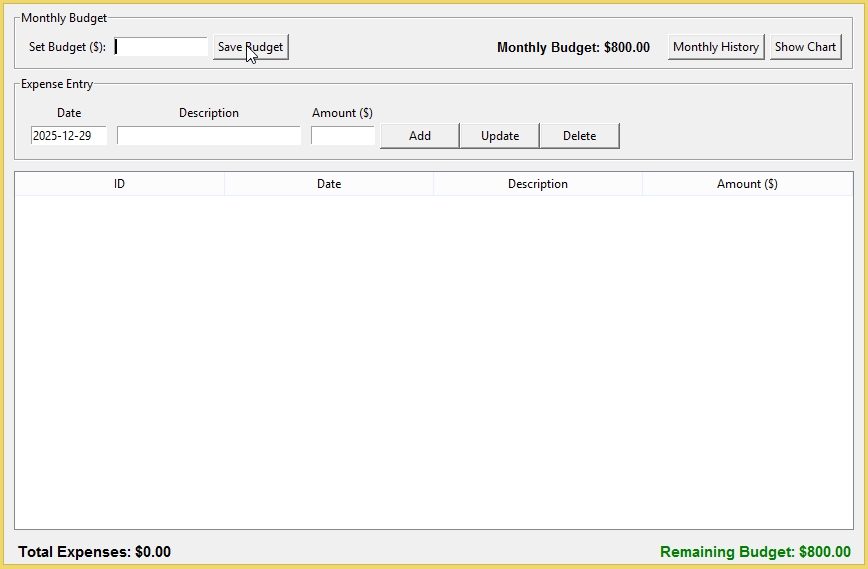Click the Monthly Budget: $800.00 label
The height and width of the screenshot is (569, 868).
(573, 47)
